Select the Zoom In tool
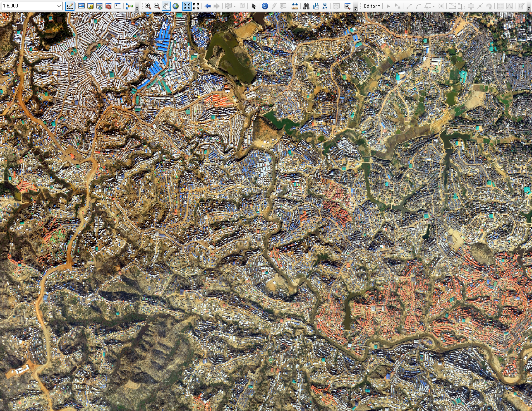 click(x=147, y=6)
